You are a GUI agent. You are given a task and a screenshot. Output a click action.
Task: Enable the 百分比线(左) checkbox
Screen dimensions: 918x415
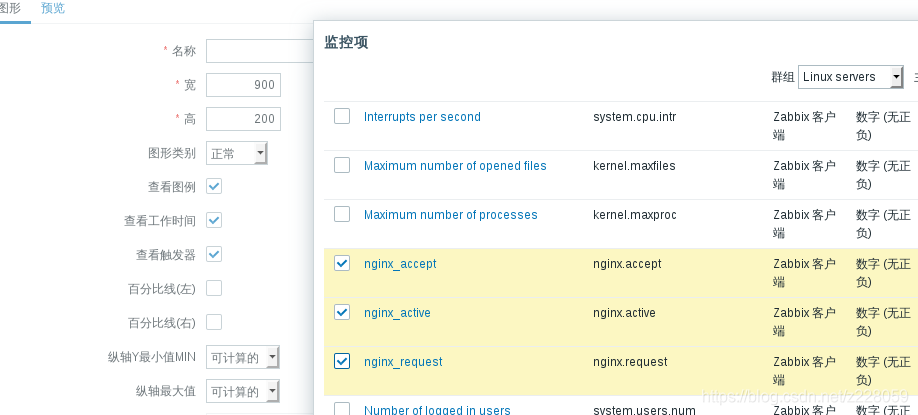[x=214, y=289]
